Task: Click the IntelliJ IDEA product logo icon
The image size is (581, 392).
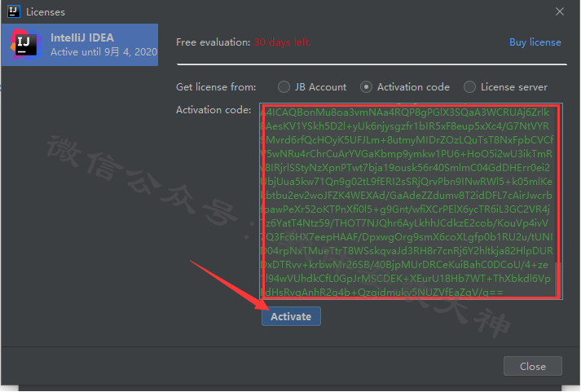Action: (25, 45)
